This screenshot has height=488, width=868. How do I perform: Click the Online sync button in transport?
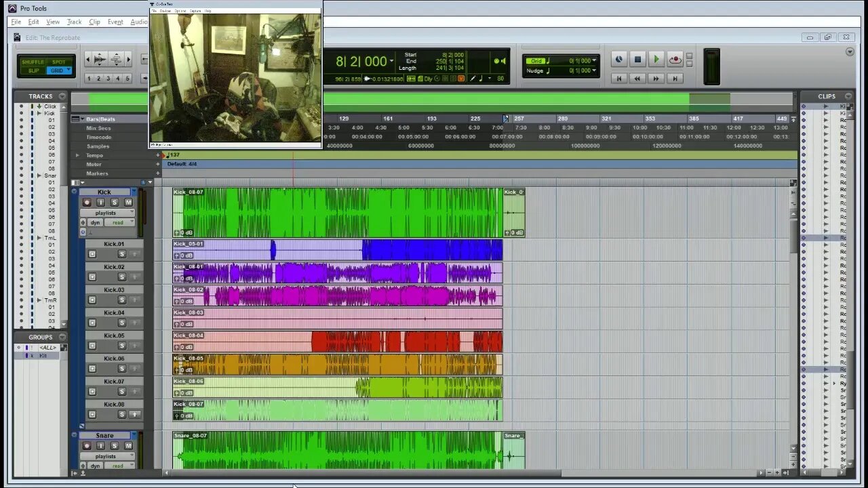619,60
